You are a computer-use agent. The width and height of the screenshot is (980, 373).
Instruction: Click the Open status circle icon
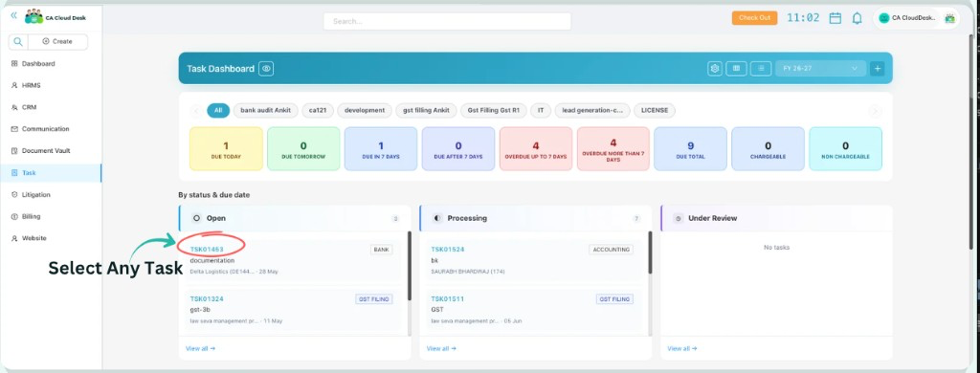point(196,219)
